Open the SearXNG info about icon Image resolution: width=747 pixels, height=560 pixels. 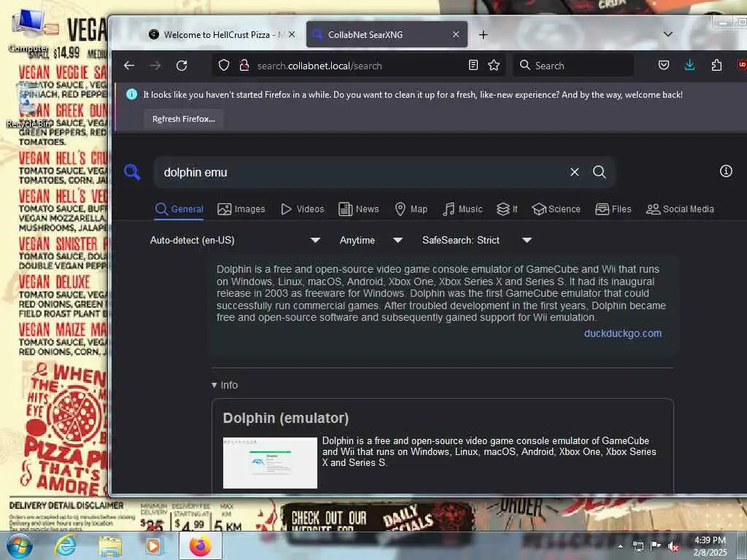pyautogui.click(x=726, y=171)
